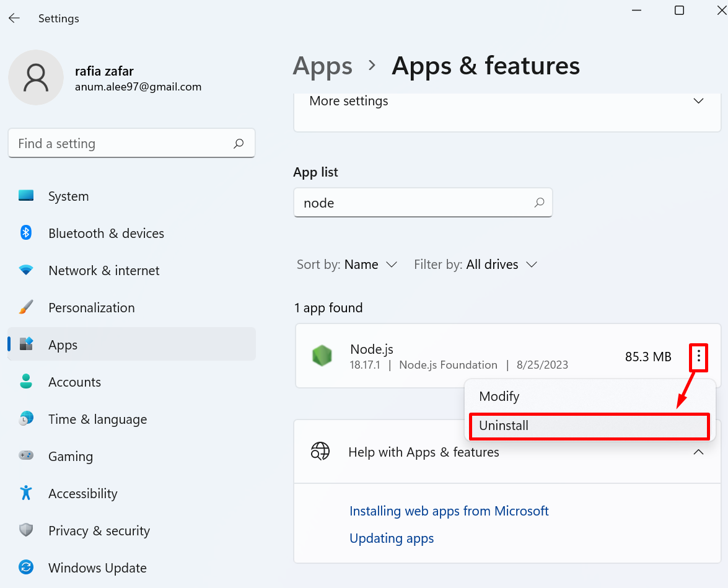Click the Accounts person icon
Viewport: 728px width, 588px height.
click(26, 381)
